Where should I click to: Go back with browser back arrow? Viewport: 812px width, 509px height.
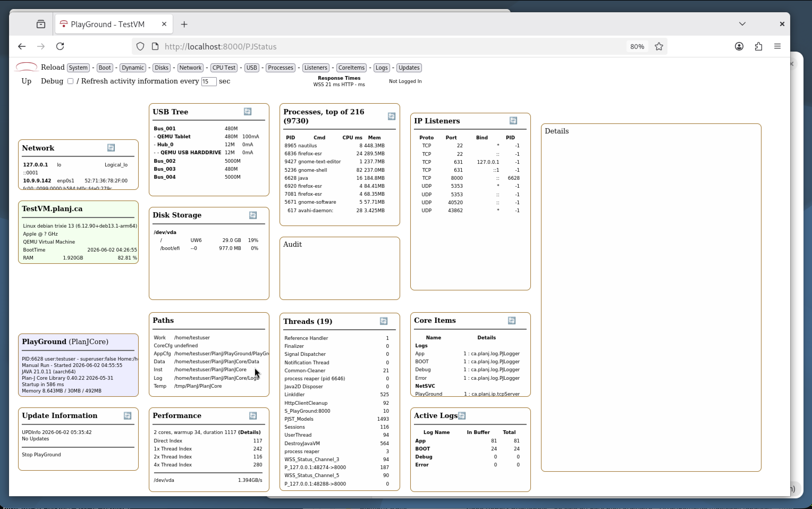22,46
